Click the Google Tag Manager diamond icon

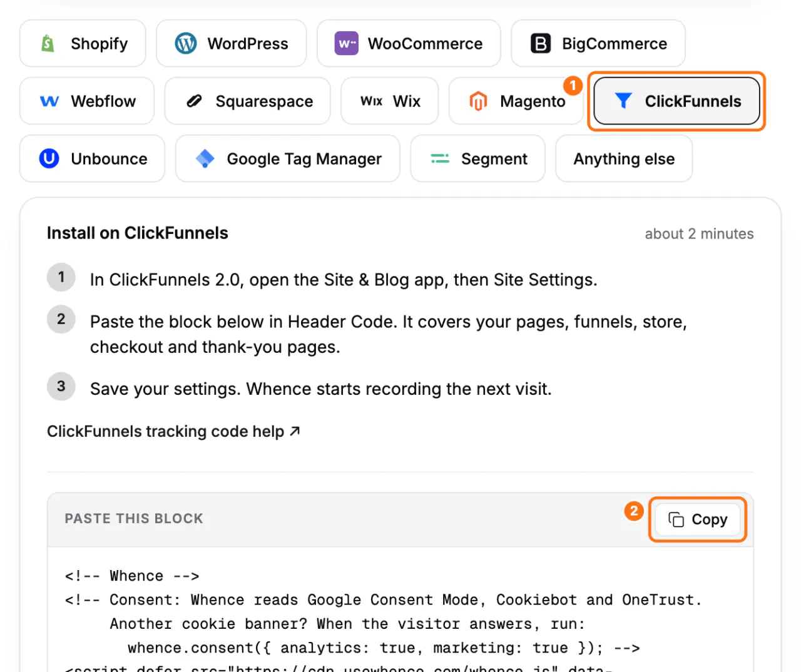coord(205,158)
